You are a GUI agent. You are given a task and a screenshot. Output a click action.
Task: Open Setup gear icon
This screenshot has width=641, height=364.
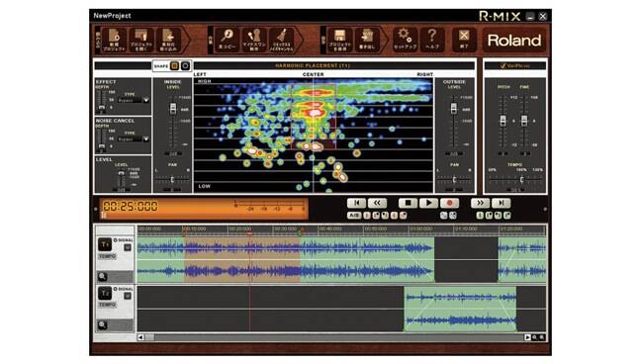(x=405, y=40)
